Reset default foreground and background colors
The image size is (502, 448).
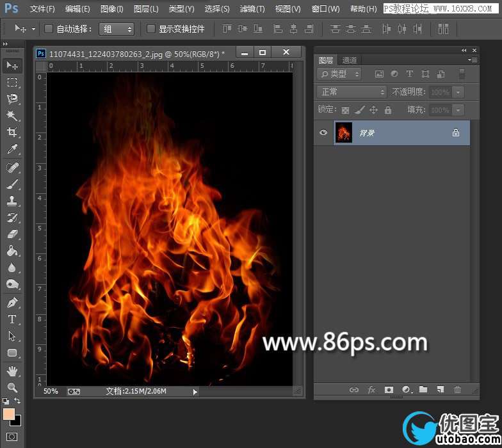click(x=5, y=401)
